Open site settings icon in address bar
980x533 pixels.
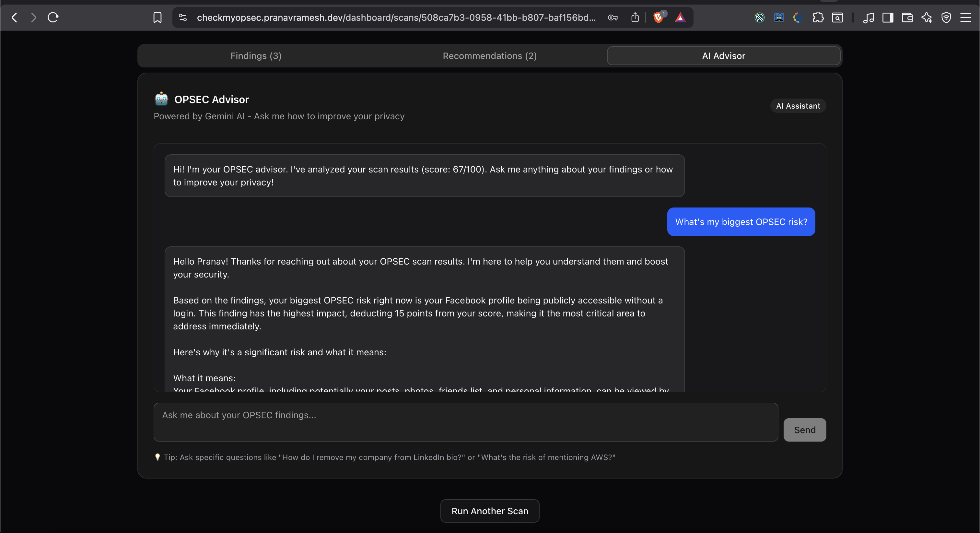(x=183, y=18)
